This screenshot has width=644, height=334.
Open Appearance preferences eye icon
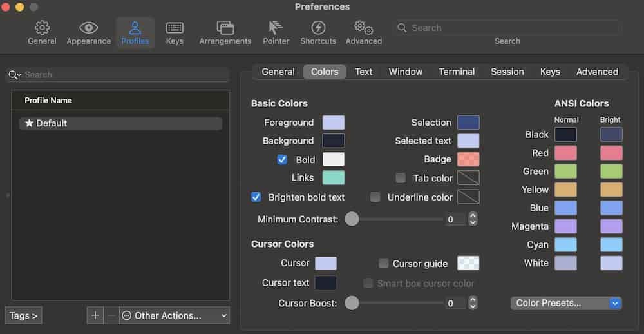88,28
